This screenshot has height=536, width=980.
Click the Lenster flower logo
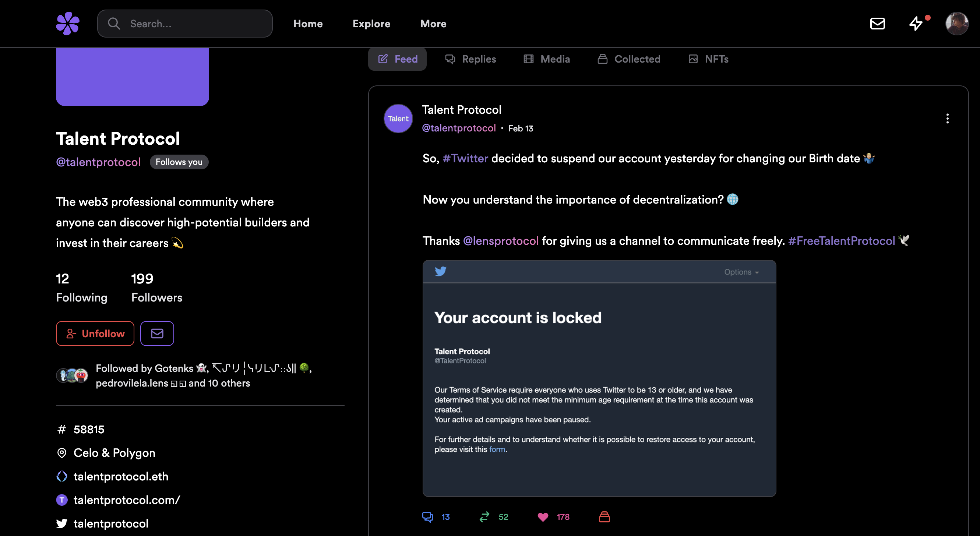point(68,24)
